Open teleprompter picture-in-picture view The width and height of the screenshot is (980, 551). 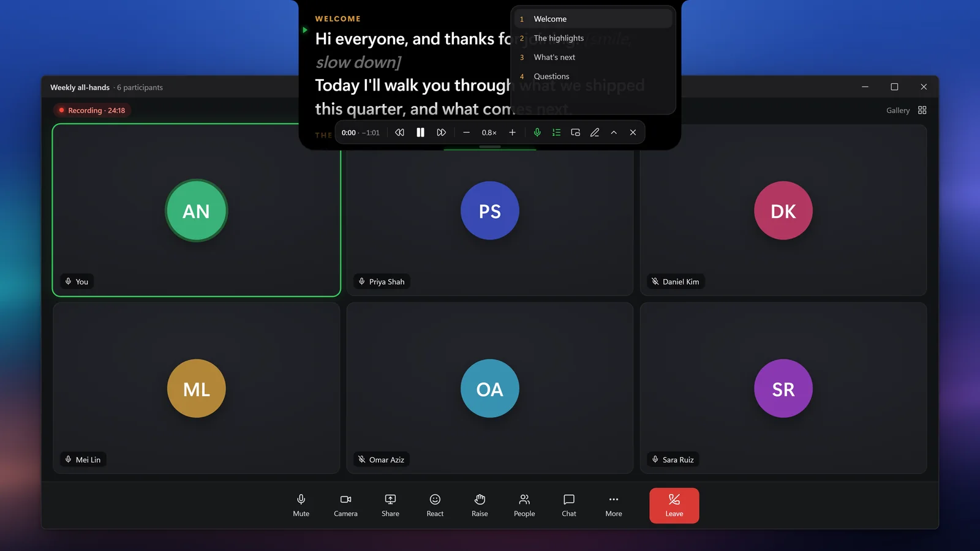point(575,132)
